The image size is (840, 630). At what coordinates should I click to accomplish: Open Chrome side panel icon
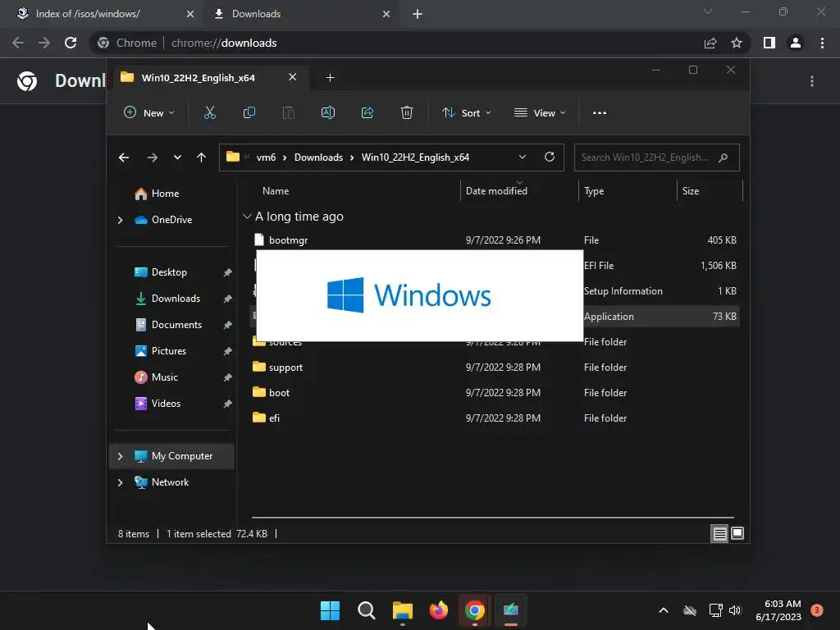(769, 43)
